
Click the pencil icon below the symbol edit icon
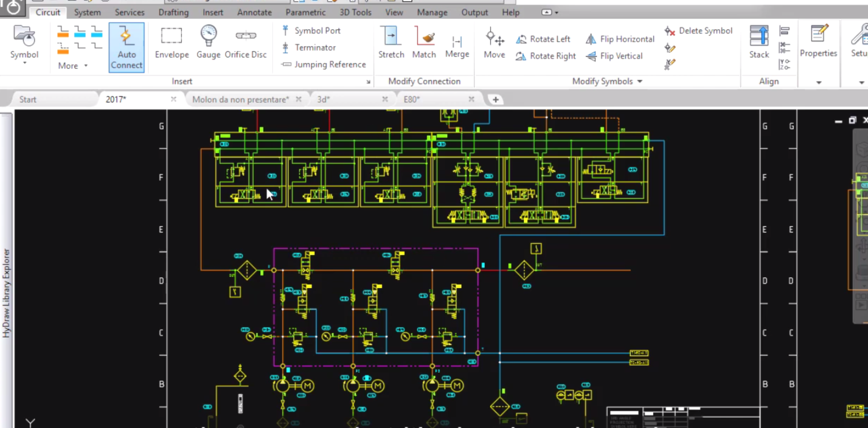(670, 64)
